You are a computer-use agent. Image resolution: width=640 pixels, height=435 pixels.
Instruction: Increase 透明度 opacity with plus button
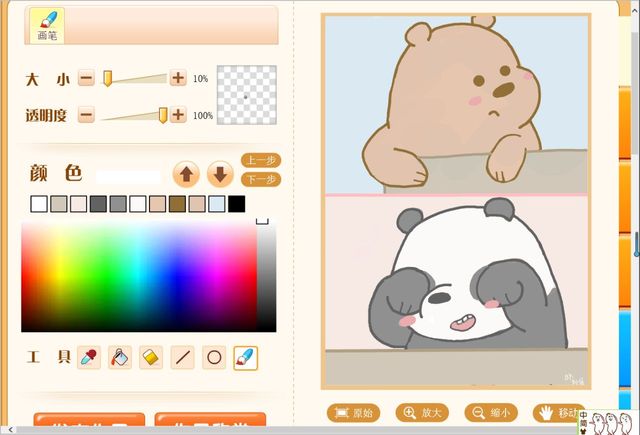click(178, 115)
